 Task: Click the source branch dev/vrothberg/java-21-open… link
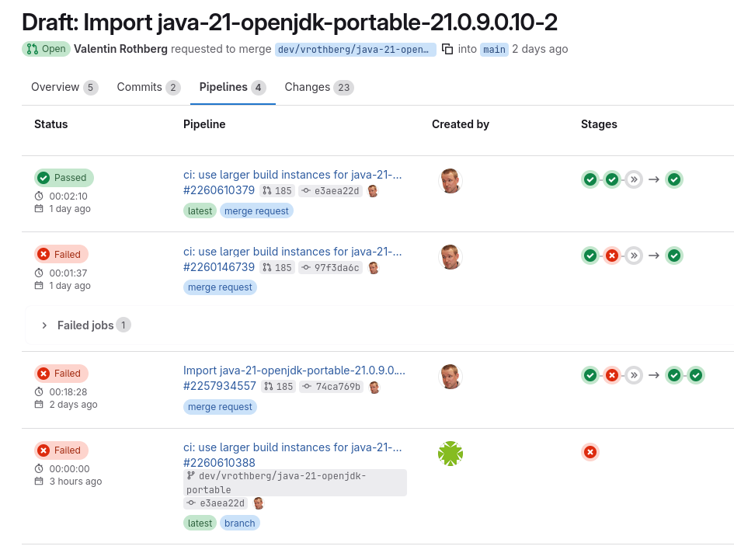click(x=355, y=49)
